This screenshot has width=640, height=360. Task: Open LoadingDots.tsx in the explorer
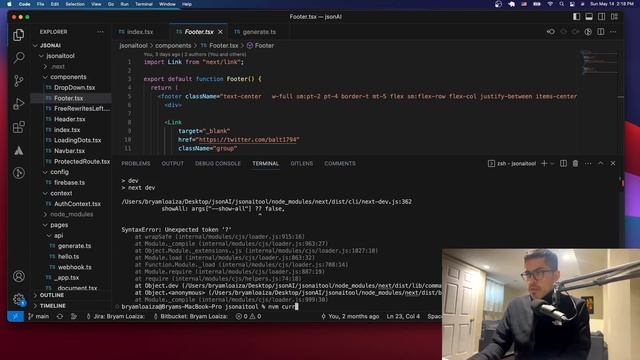tap(77, 140)
